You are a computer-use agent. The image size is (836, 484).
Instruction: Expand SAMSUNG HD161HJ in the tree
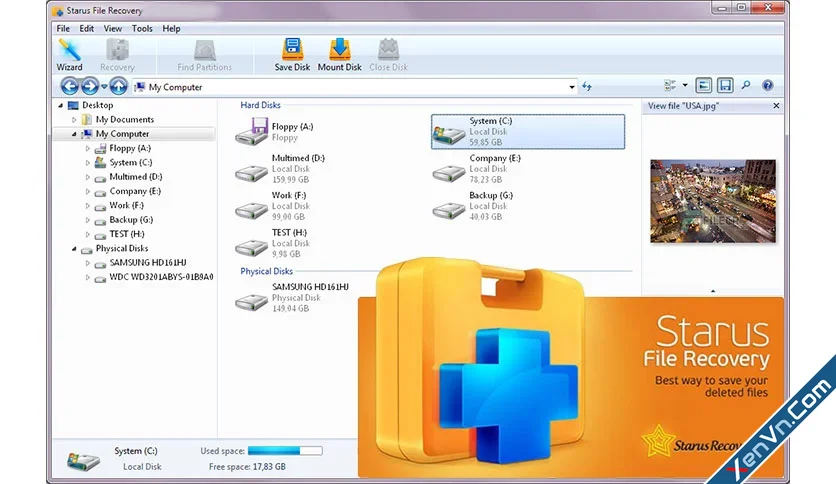click(88, 263)
